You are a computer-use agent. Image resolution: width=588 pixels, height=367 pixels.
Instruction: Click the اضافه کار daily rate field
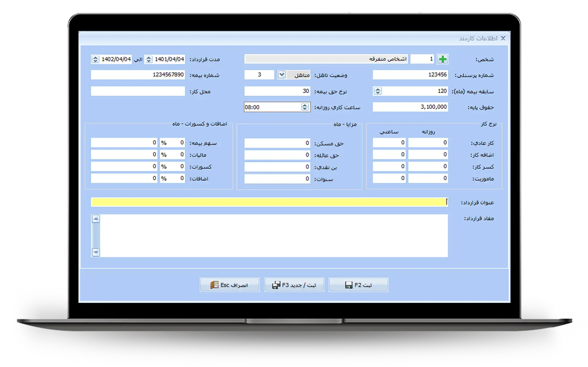pos(428,155)
